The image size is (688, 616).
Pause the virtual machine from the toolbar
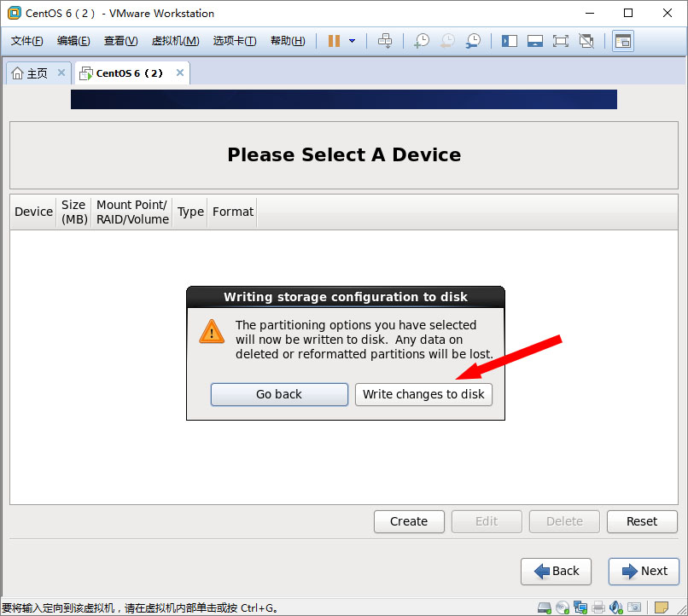point(334,41)
